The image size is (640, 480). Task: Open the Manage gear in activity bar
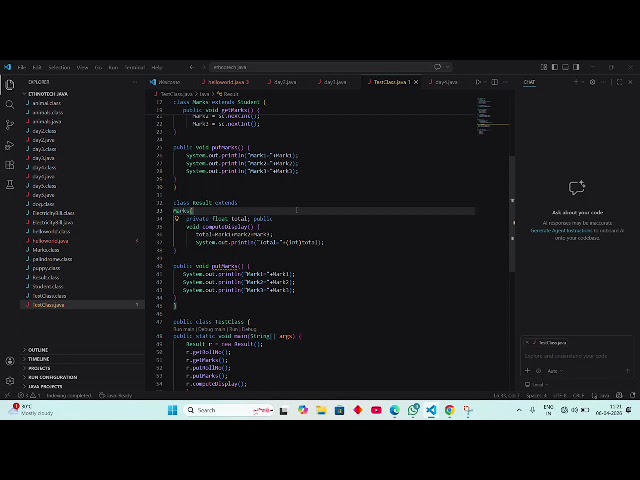10,380
